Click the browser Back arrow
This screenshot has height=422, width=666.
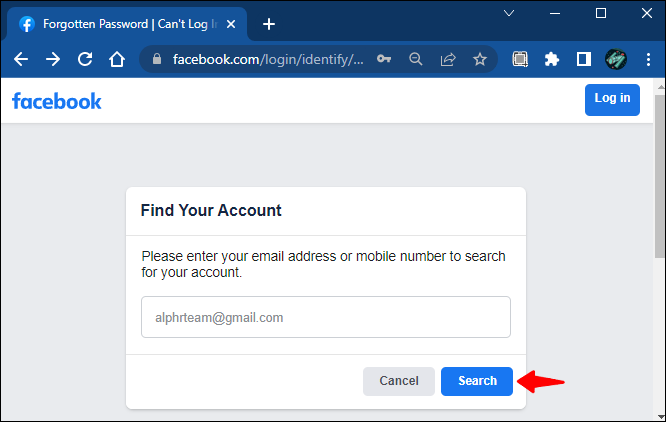(21, 59)
